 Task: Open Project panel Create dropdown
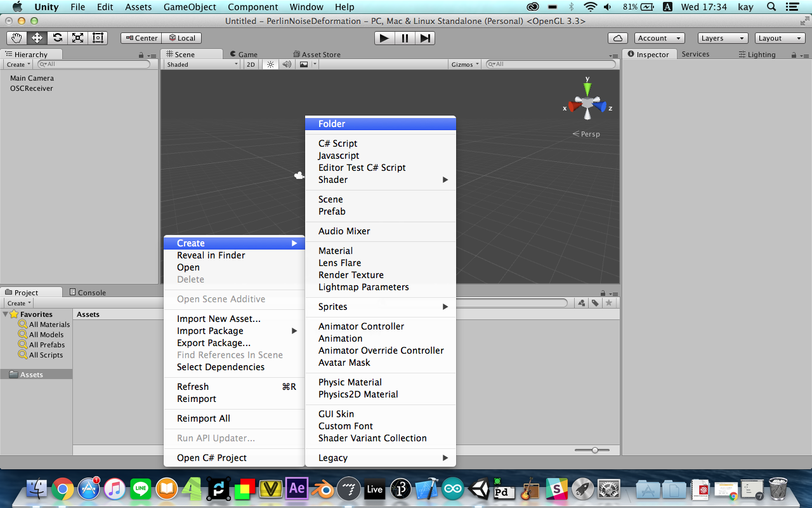[x=19, y=303]
